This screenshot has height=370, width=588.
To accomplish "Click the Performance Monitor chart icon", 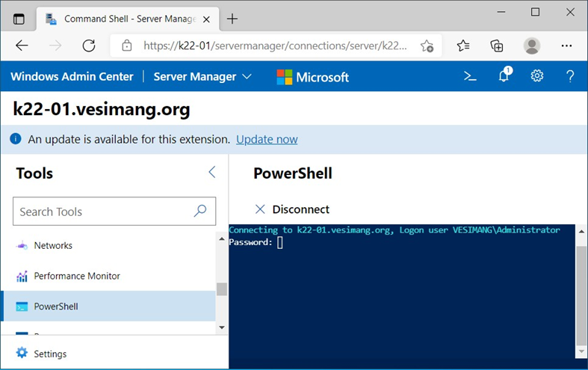I will click(x=22, y=276).
